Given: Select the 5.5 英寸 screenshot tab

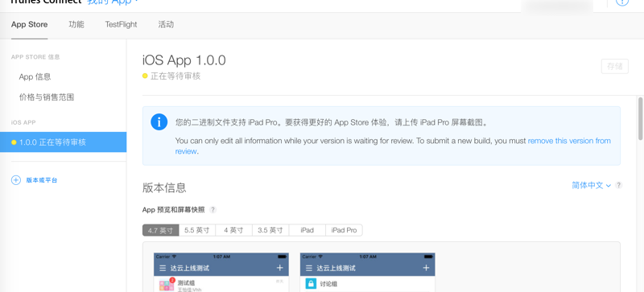Looking at the screenshot, I should [197, 230].
